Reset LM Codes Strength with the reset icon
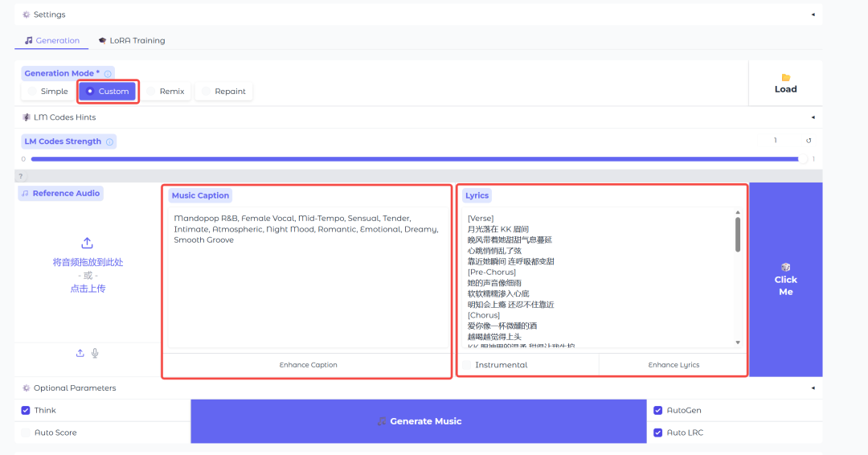Viewport: 868px width, 455px height. coord(809,141)
